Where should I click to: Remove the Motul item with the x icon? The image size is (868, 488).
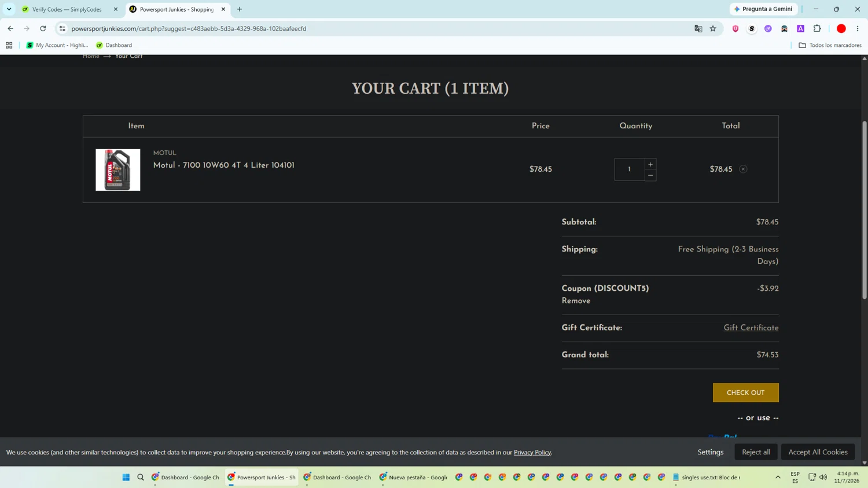[743, 169]
